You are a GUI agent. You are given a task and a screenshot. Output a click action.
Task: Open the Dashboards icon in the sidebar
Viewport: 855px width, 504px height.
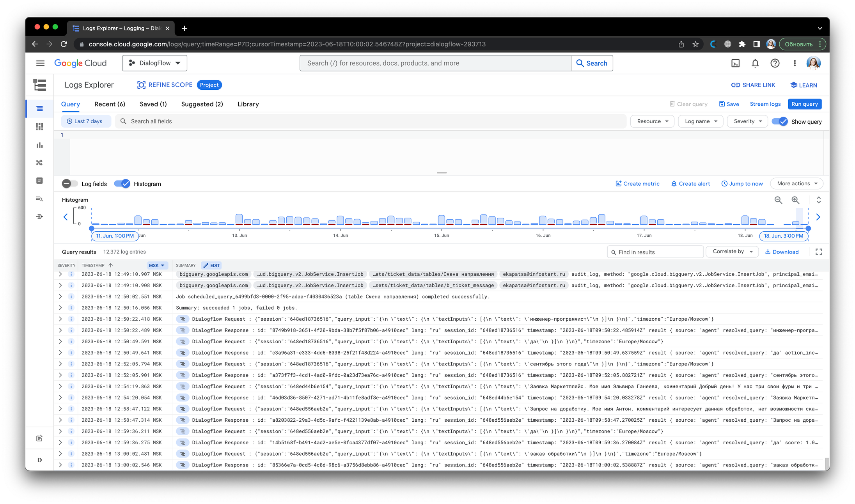pyautogui.click(x=40, y=127)
